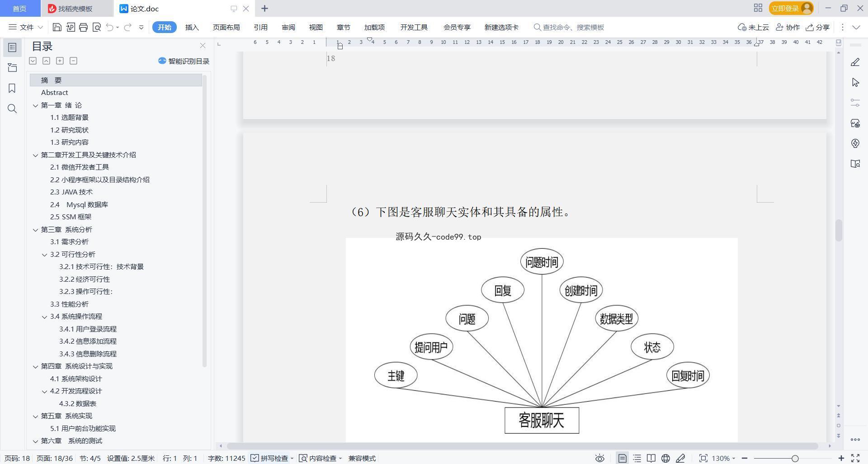This screenshot has width=868, height=464.
Task: Select the 视图 ribbon tab
Action: coord(316,27)
